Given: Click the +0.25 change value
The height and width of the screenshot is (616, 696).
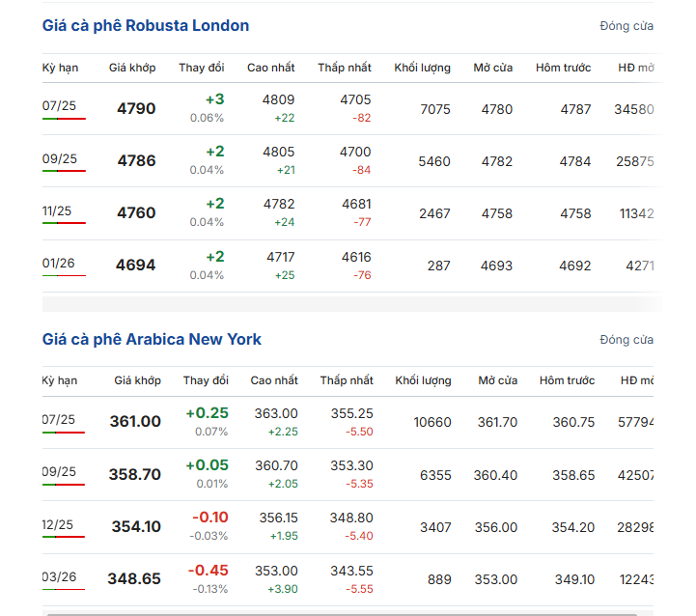Looking at the screenshot, I should pos(207,413).
